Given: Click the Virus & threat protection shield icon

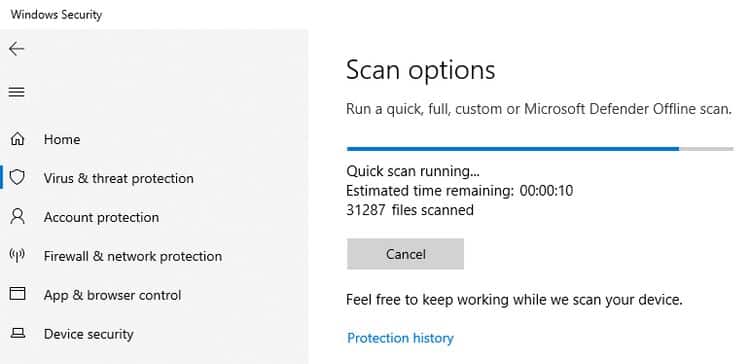Looking at the screenshot, I should pyautogui.click(x=17, y=178).
